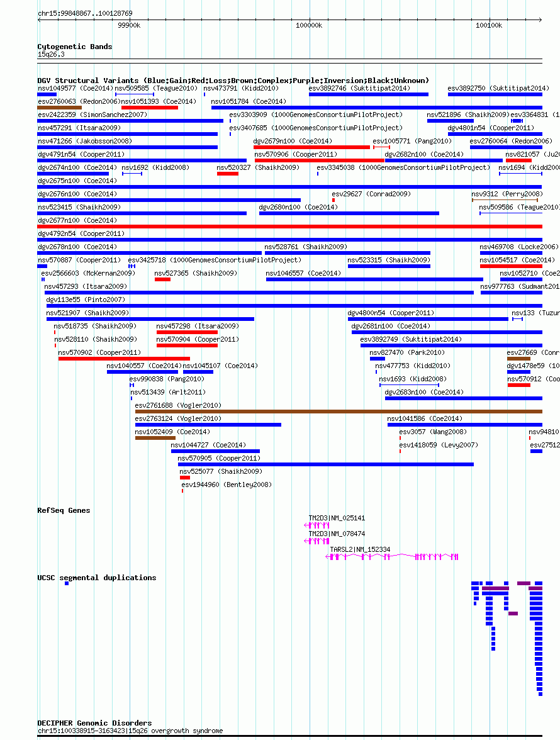Screen dimensions: 560x740
Task: Open gene TARSL2|NM_152334 label
Action: click(x=360, y=549)
